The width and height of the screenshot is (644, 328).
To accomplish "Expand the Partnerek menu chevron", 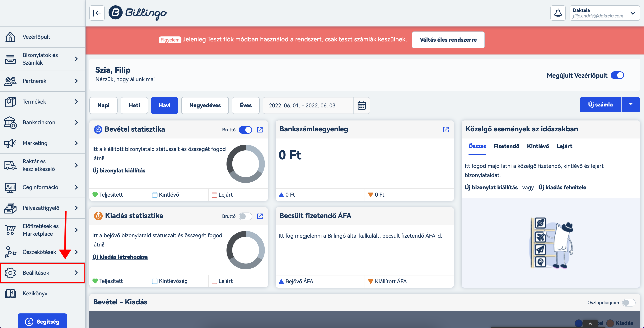I will [x=76, y=81].
